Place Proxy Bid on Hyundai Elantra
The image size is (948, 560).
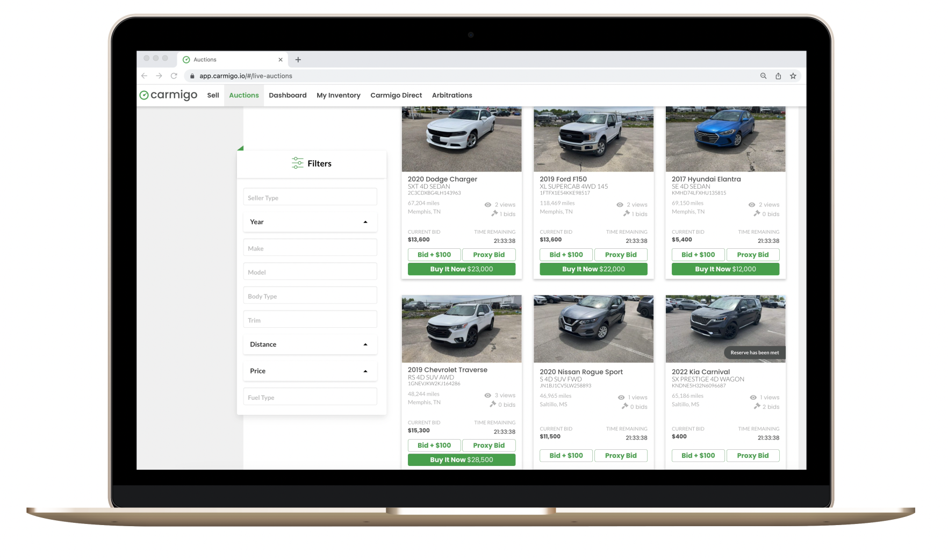click(753, 255)
